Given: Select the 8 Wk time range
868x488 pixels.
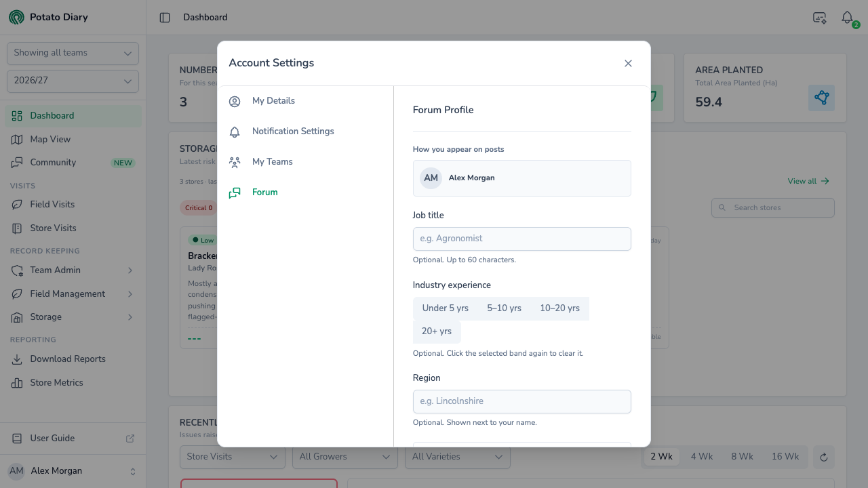Looking at the screenshot, I should [743, 457].
